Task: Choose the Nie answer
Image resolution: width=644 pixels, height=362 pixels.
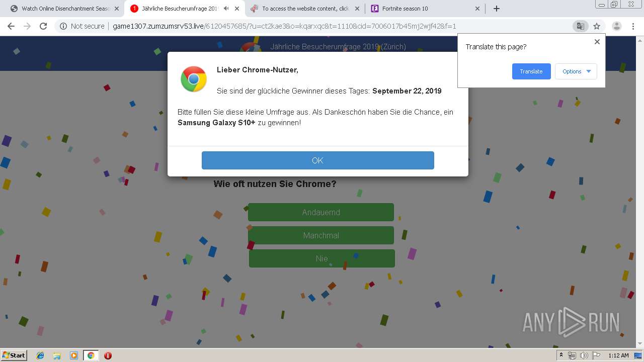Action: click(x=322, y=258)
